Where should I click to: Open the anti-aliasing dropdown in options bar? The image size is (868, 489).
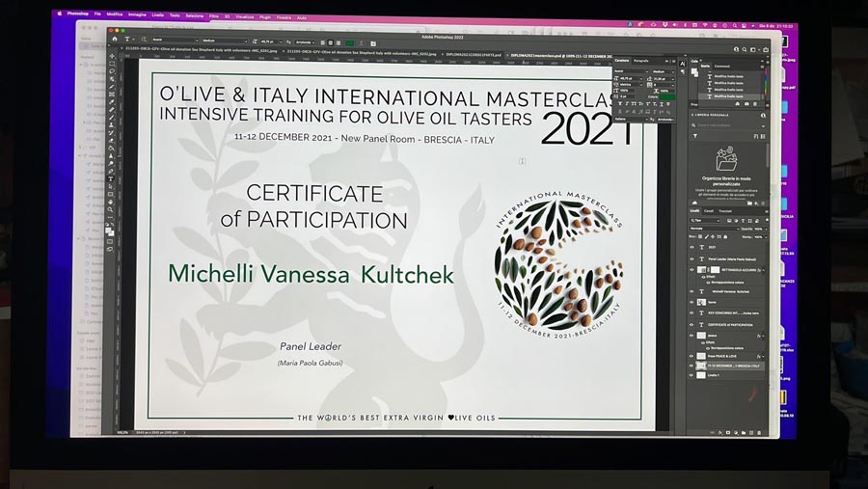[305, 42]
